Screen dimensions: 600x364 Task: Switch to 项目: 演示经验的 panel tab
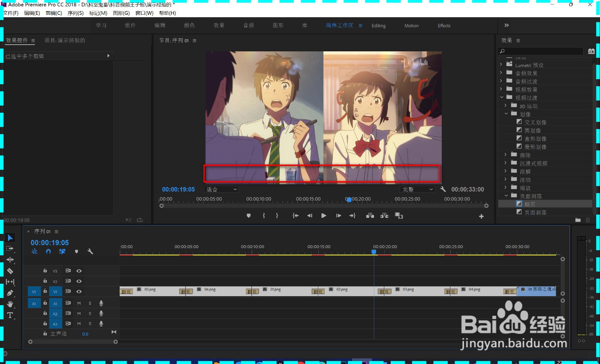click(x=65, y=40)
